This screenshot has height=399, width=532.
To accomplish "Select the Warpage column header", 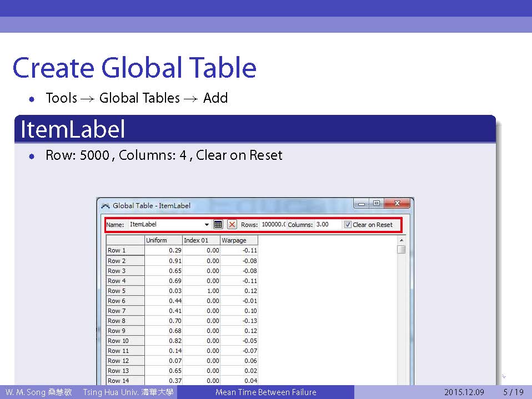I will pos(239,240).
